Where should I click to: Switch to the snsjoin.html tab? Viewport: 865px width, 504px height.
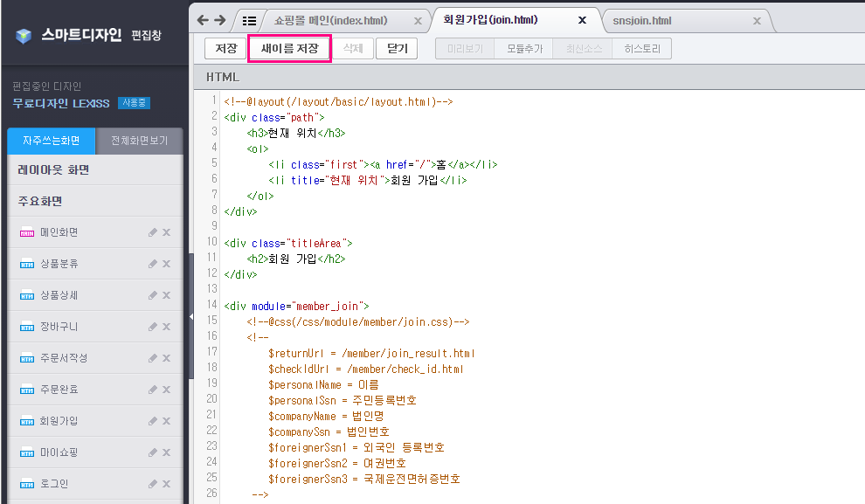642,21
